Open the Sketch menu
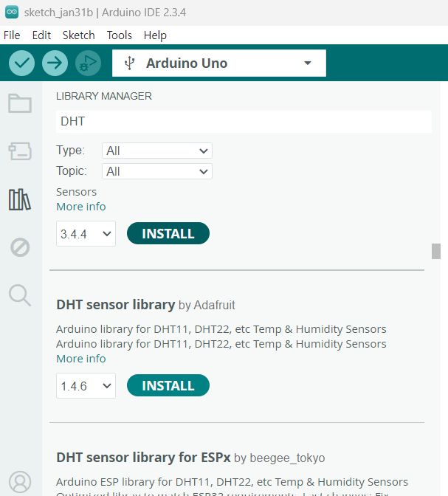Viewport: 448px width, 496px height. (78, 35)
